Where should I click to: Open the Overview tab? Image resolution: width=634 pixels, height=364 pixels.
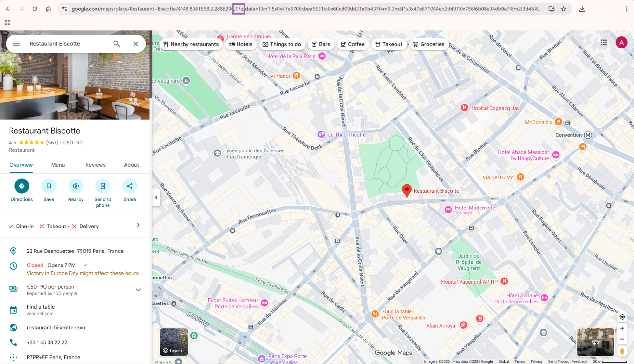(x=21, y=165)
